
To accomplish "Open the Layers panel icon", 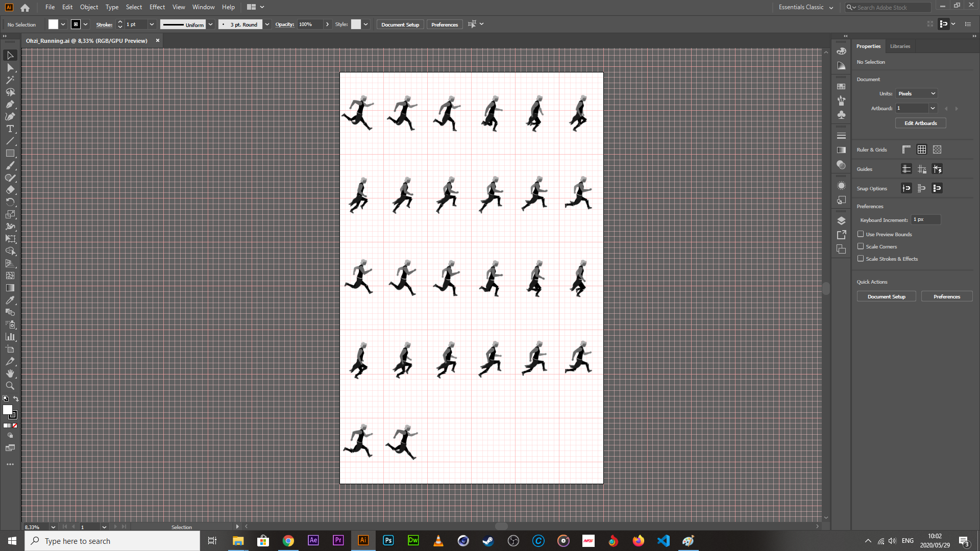I will [x=841, y=220].
